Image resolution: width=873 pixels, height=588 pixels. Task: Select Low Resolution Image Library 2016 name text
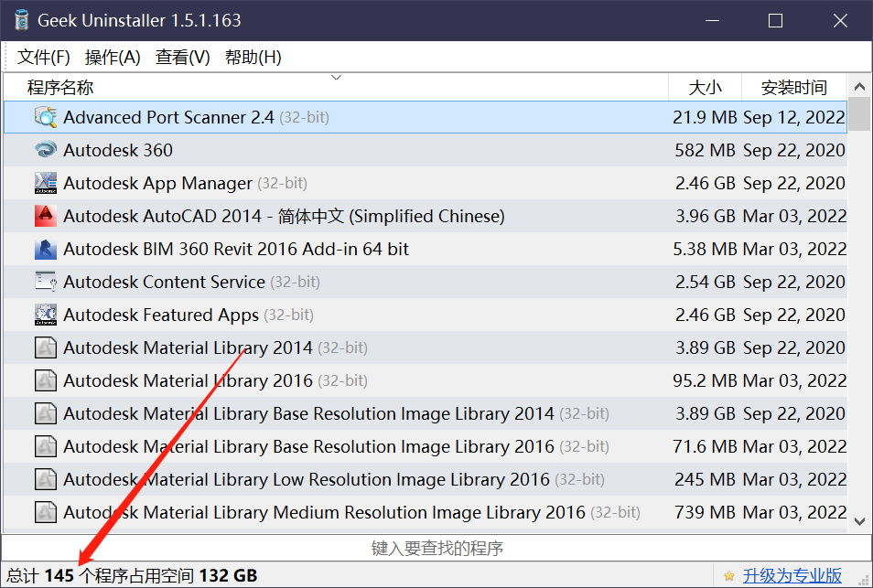click(307, 479)
